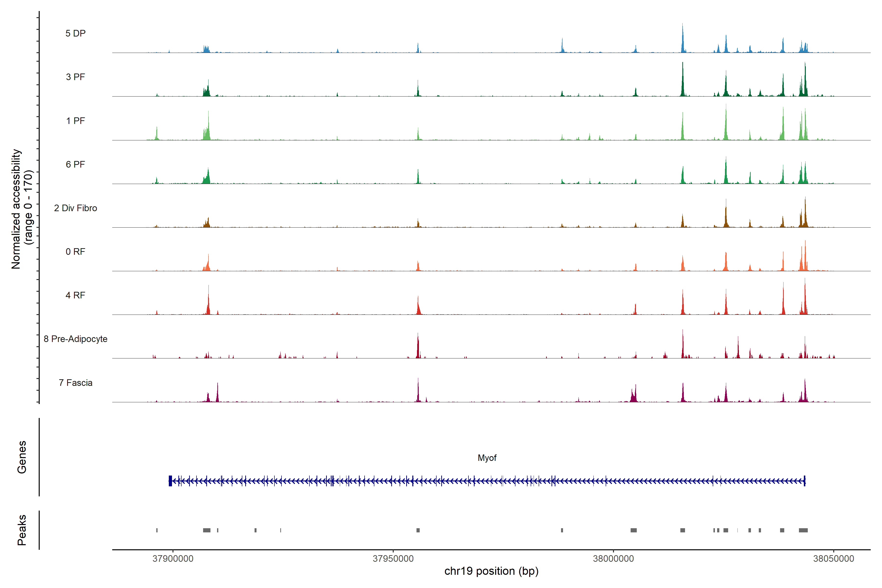This screenshot has width=882, height=588.
Task: Click the 4 RF track label
Action: pyautogui.click(x=75, y=295)
